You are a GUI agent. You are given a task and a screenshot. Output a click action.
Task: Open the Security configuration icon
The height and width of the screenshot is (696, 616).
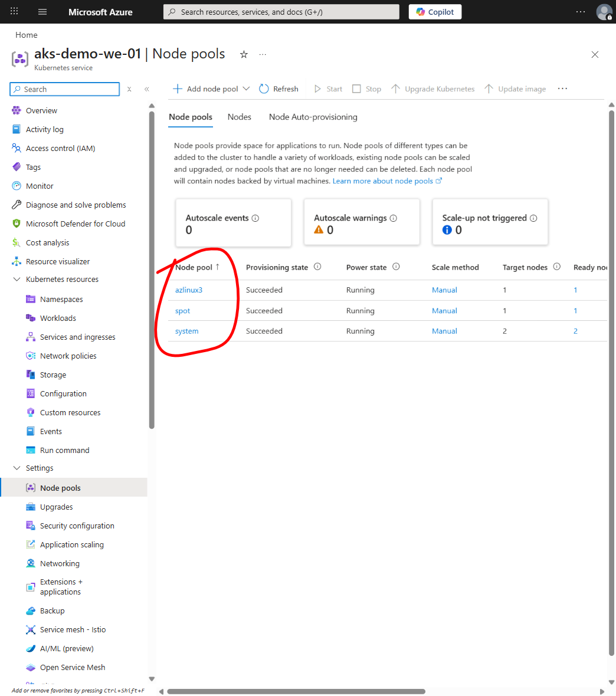pos(31,526)
